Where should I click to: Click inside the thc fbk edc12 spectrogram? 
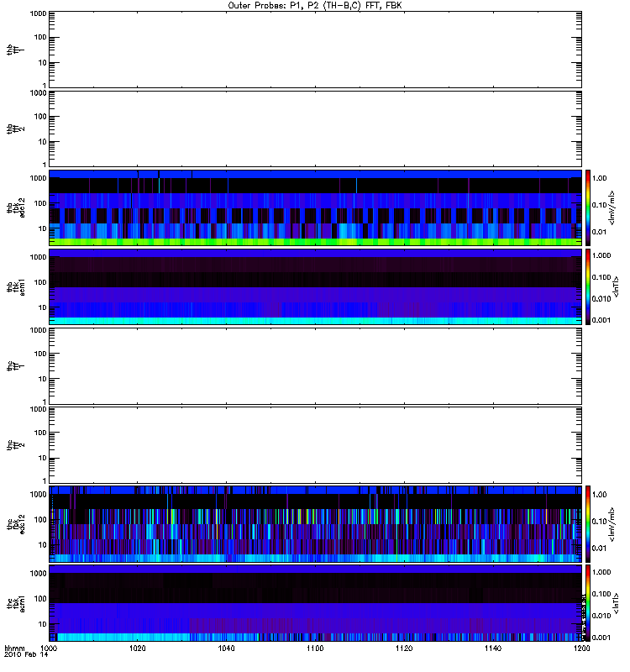[315, 523]
